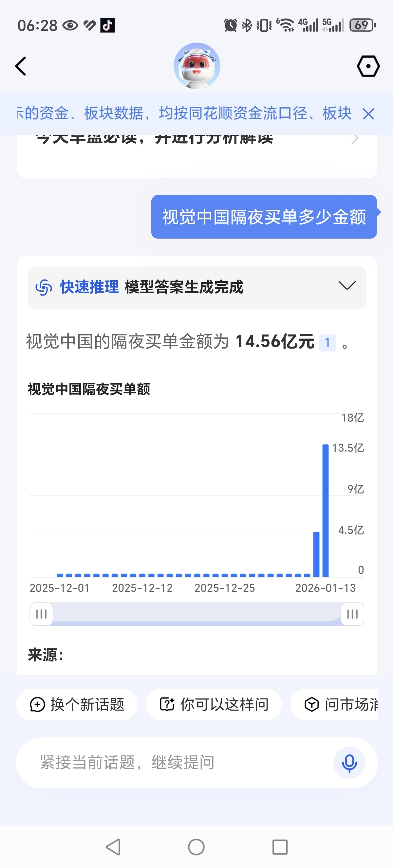Screen dimensions: 393x868
Task: Tap Android recent apps square
Action: pyautogui.click(x=280, y=847)
